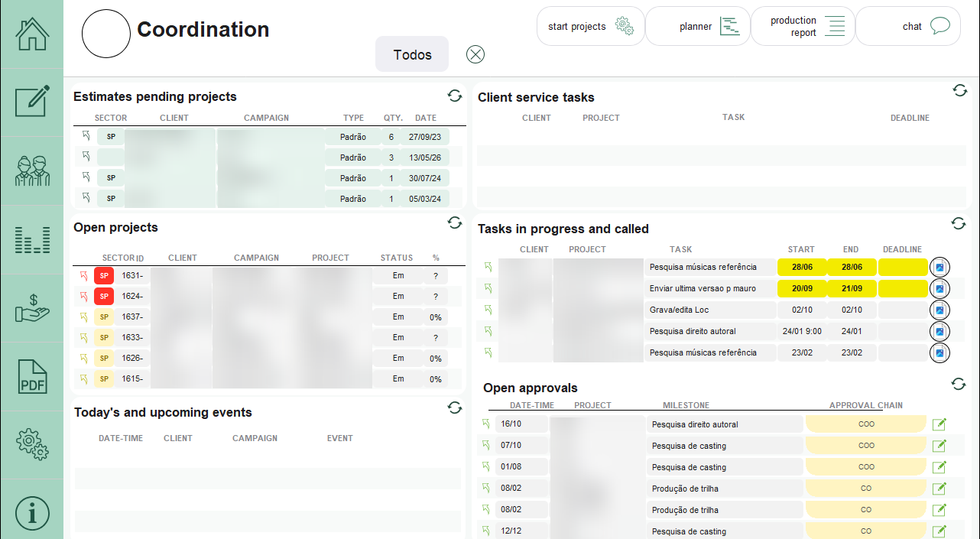Click the blue icon for Grava/edita Loc task
The width and height of the screenshot is (980, 539).
[939, 310]
